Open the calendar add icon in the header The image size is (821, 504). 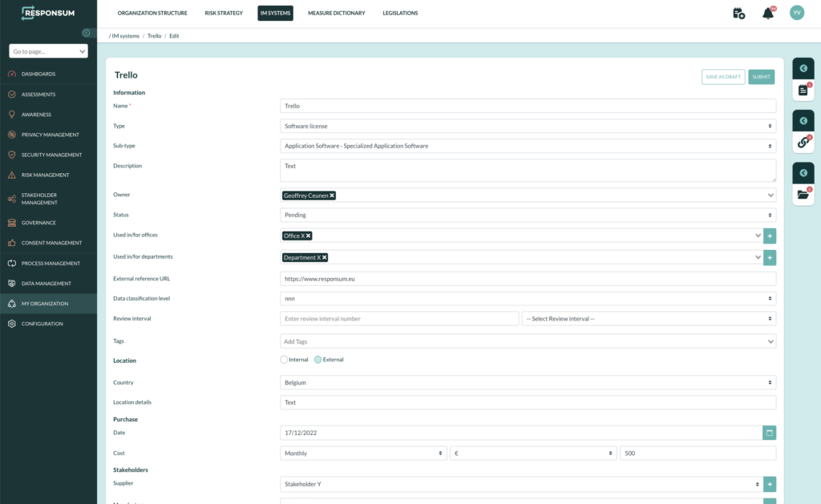[x=738, y=14]
